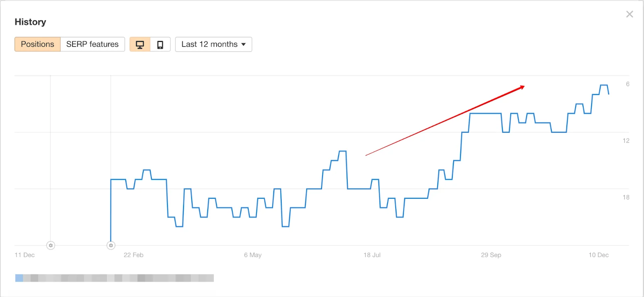Click the 10 Dec date label
644x297 pixels.
click(x=599, y=255)
